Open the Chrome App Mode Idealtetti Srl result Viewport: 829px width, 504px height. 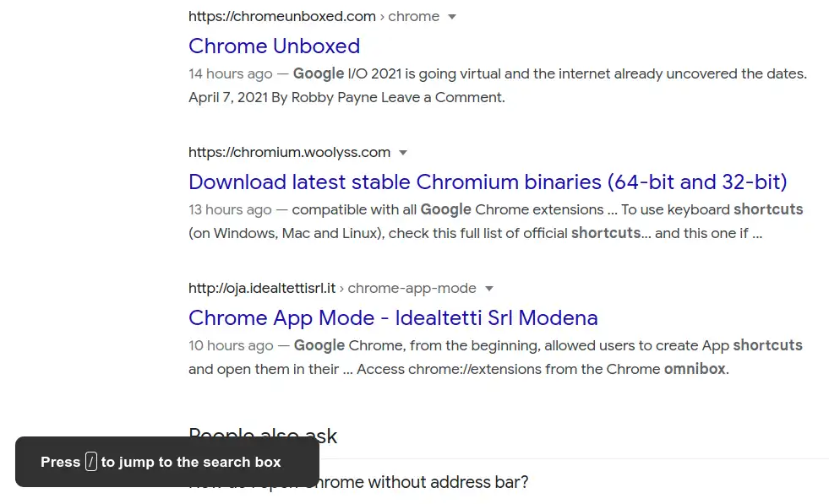click(x=393, y=318)
